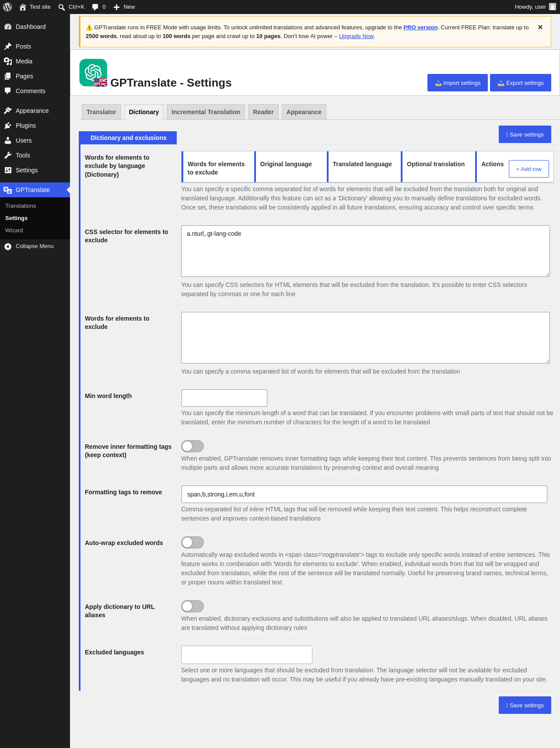Screen dimensions: 560x748
Task: Click the plus New icon in admin bar
Action: [116, 7]
